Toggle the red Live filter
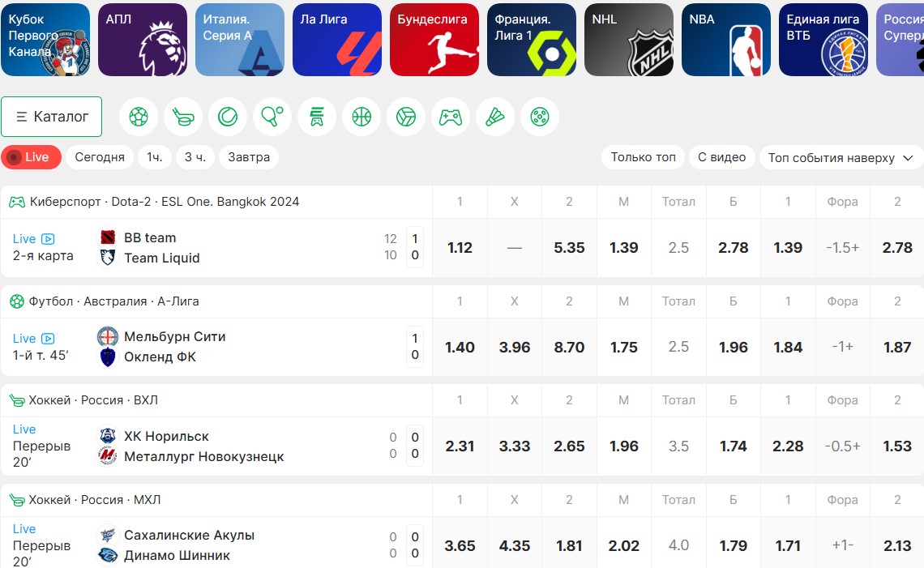This screenshot has height=568, width=924. (x=32, y=157)
